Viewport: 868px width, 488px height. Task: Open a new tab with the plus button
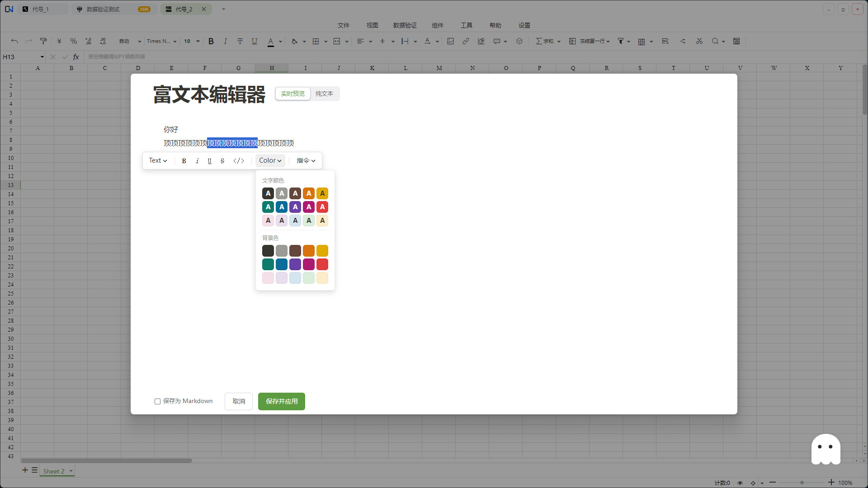[223, 9]
